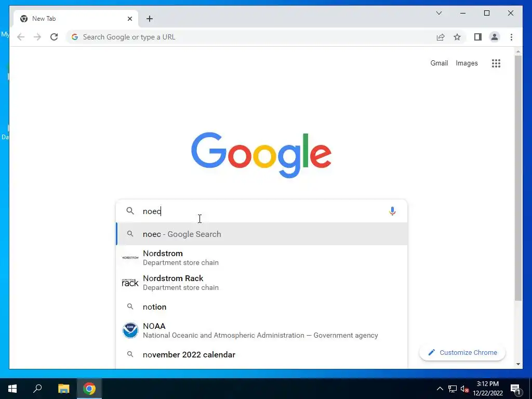
Task: Click the NOAA logo icon
Action: [x=130, y=330]
